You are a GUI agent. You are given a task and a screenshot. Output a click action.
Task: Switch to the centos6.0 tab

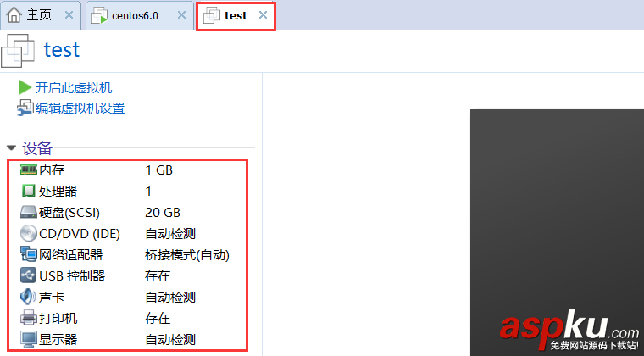[x=135, y=15]
